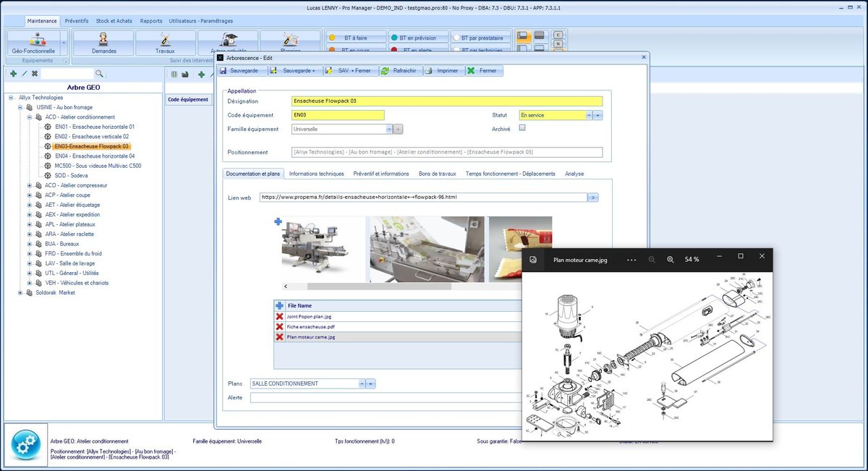The width and height of the screenshot is (868, 471).
Task: Click the Arbre GEO search box
Action: click(x=67, y=74)
